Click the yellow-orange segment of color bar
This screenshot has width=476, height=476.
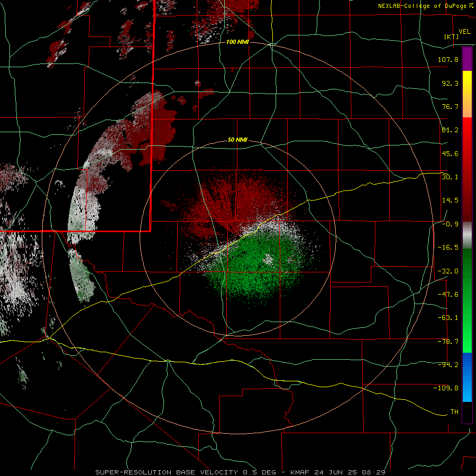pyautogui.click(x=467, y=94)
